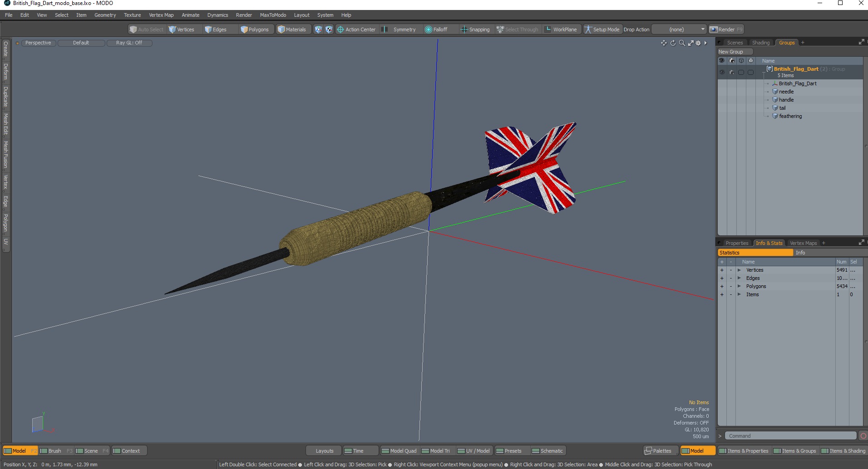This screenshot has width=868, height=469.
Task: Toggle Ray GL: Off button
Action: 129,43
